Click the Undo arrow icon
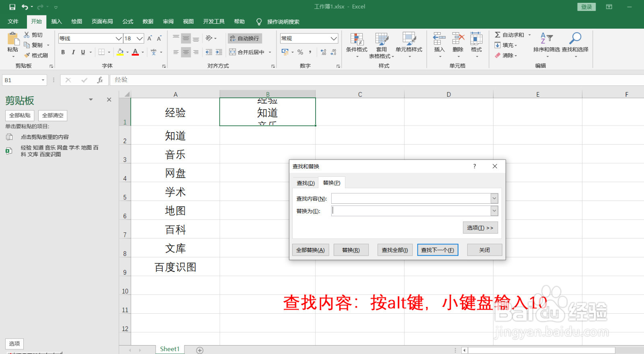The image size is (644, 354). pyautogui.click(x=25, y=7)
